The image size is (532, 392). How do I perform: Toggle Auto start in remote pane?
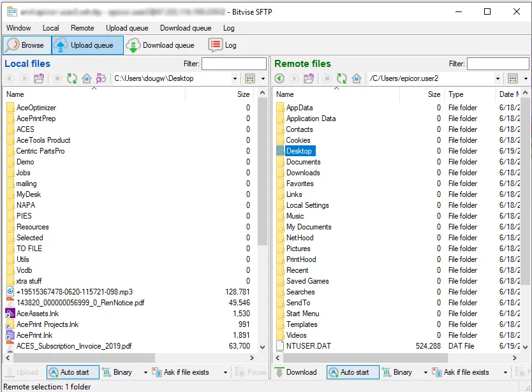point(353,372)
